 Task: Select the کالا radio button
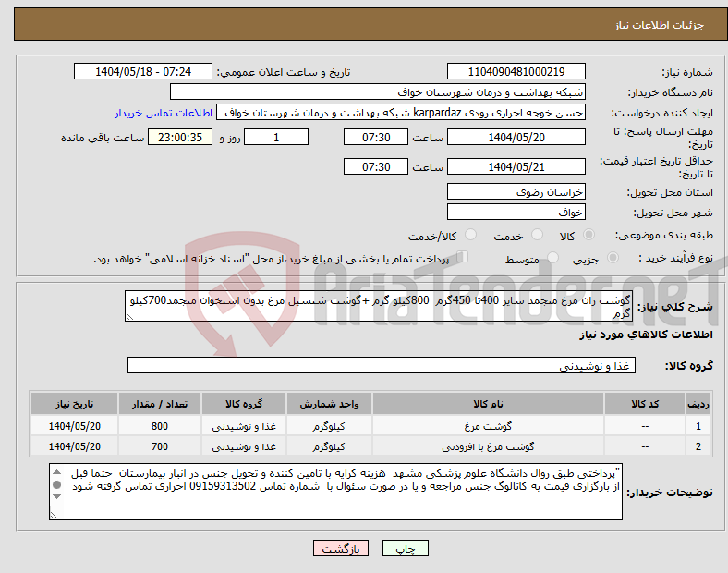coord(588,235)
